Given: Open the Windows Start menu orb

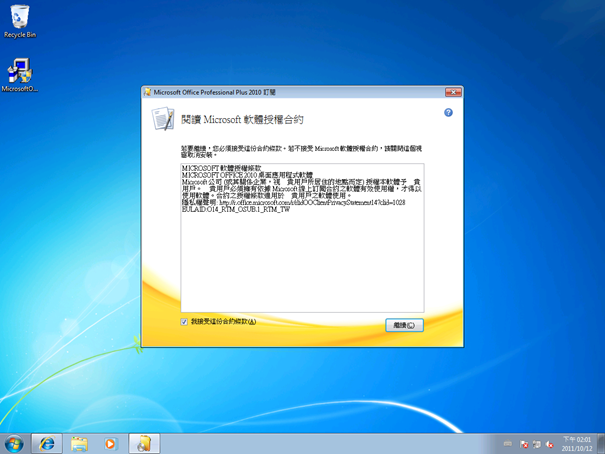Looking at the screenshot, I should 14,444.
